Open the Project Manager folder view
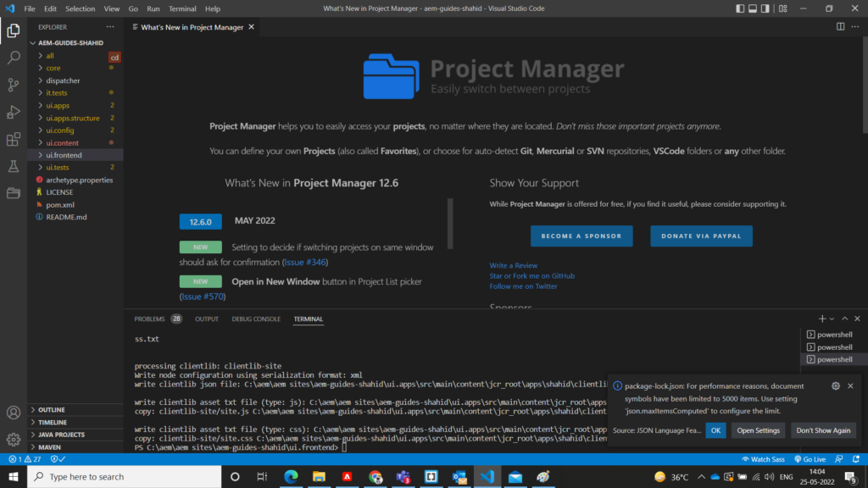 (14, 193)
